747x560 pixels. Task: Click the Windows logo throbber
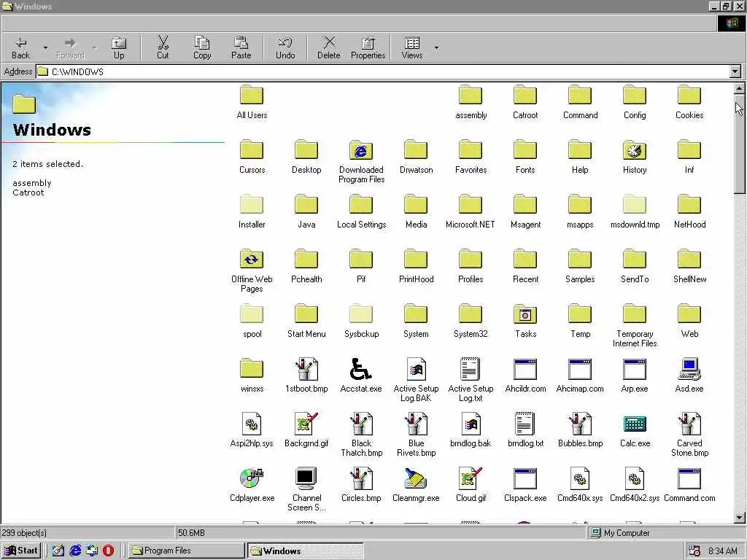(731, 23)
